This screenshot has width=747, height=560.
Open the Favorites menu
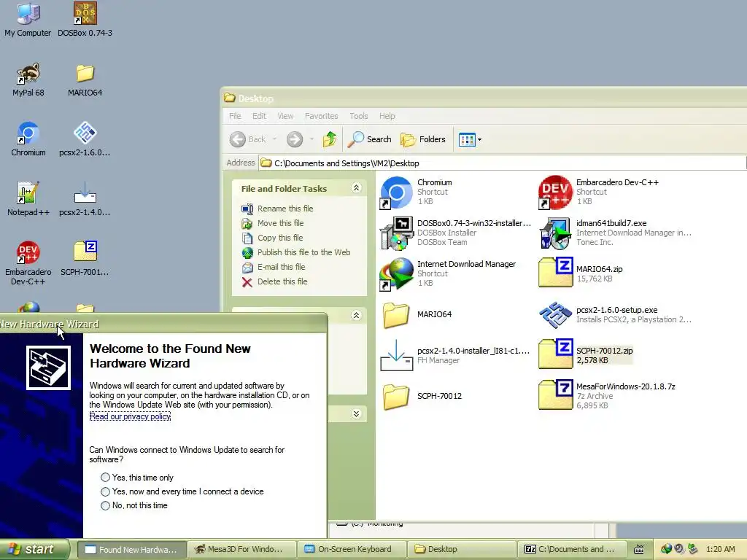point(322,116)
